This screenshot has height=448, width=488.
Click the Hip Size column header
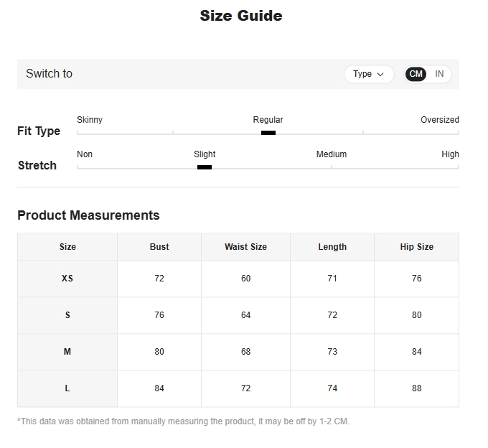pyautogui.click(x=416, y=247)
